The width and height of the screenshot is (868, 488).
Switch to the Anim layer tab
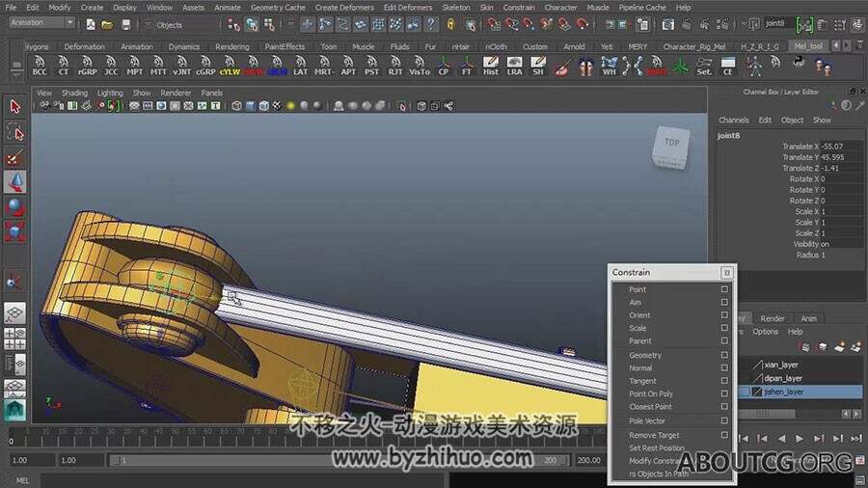[809, 318]
